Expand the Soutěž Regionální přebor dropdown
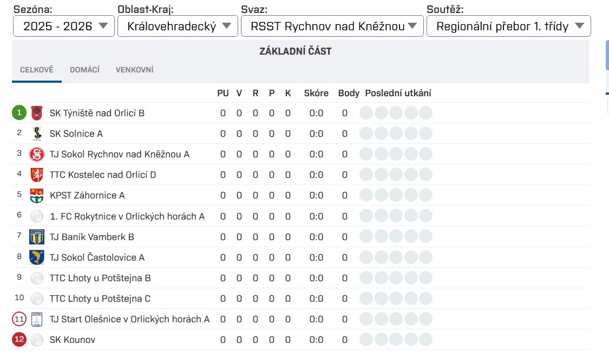609x364 pixels. point(508,26)
